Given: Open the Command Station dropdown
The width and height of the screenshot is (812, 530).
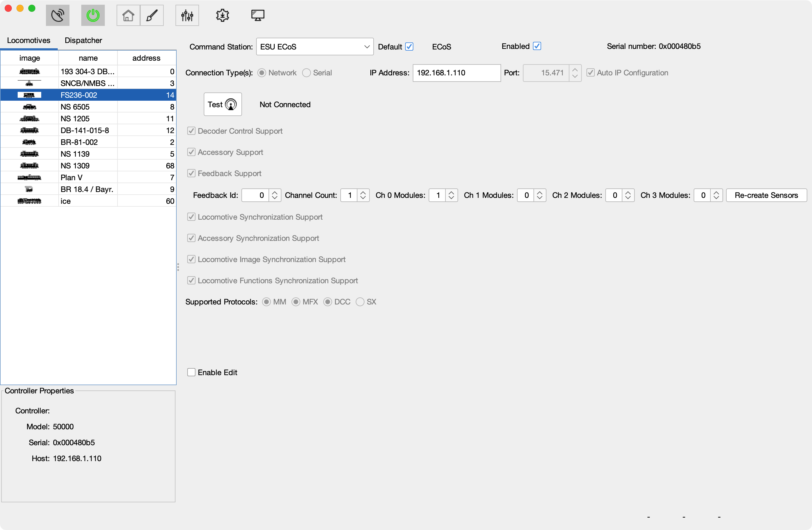Looking at the screenshot, I should point(314,47).
